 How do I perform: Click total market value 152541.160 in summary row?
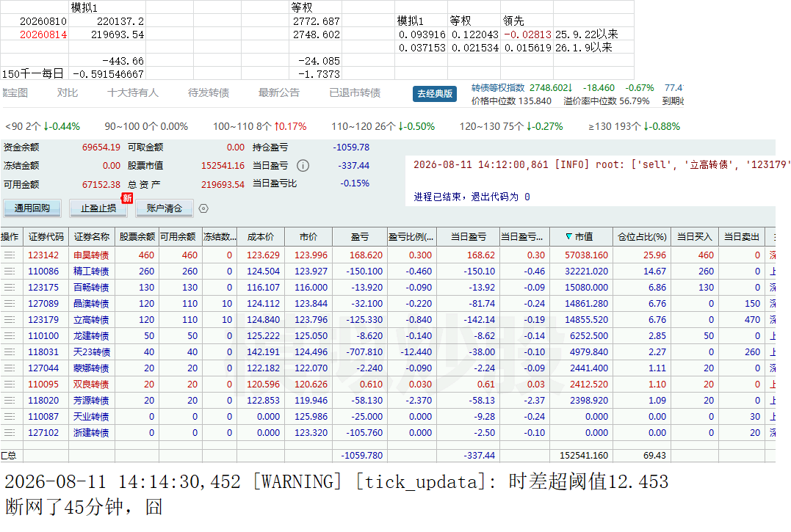(x=584, y=456)
